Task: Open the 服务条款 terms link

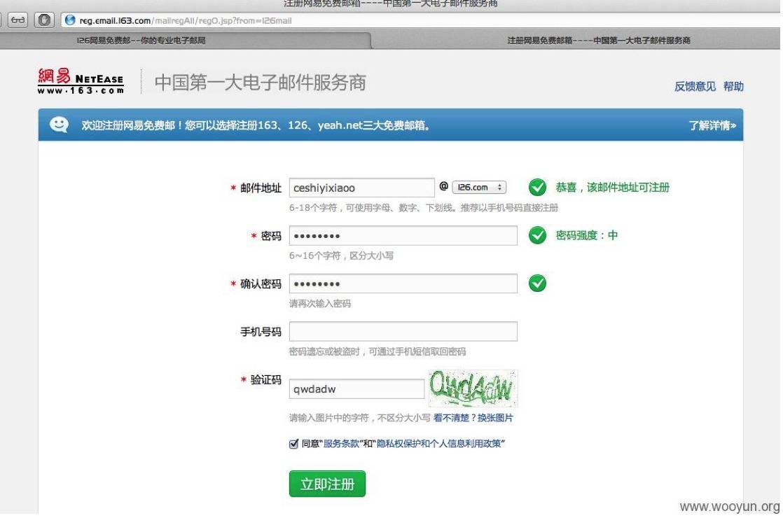Action: click(341, 444)
